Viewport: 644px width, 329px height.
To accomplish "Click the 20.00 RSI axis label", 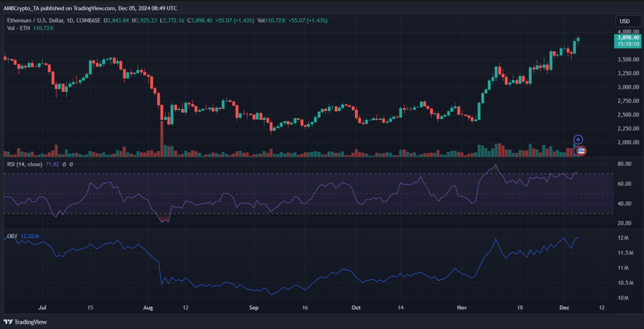I will 625,223.
